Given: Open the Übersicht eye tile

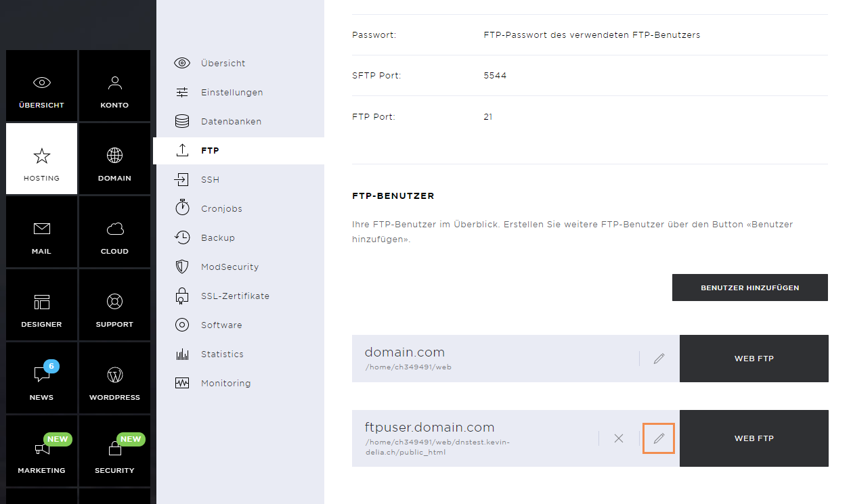Looking at the screenshot, I should tap(41, 86).
